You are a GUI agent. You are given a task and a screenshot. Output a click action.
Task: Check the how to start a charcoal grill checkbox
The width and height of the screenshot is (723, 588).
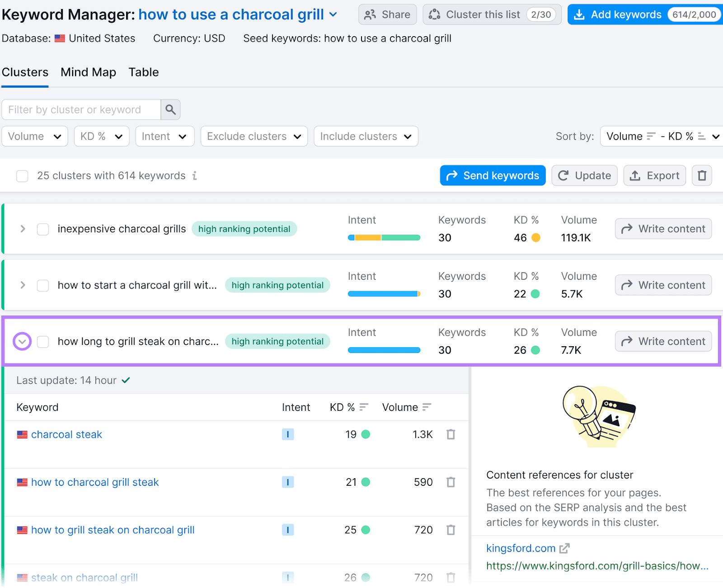[x=43, y=285]
